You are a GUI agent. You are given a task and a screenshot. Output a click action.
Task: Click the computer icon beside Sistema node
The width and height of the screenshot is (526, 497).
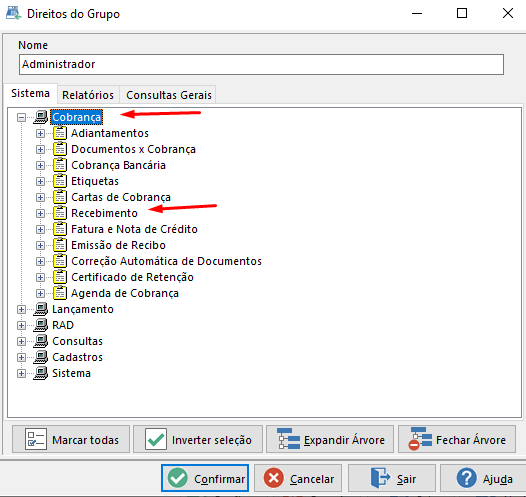pyautogui.click(x=41, y=373)
